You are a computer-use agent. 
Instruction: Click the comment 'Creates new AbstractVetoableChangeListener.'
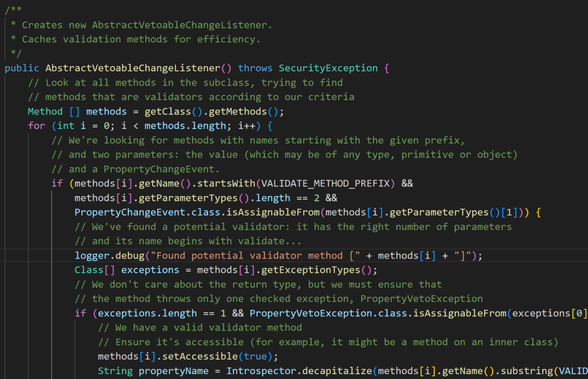(147, 25)
